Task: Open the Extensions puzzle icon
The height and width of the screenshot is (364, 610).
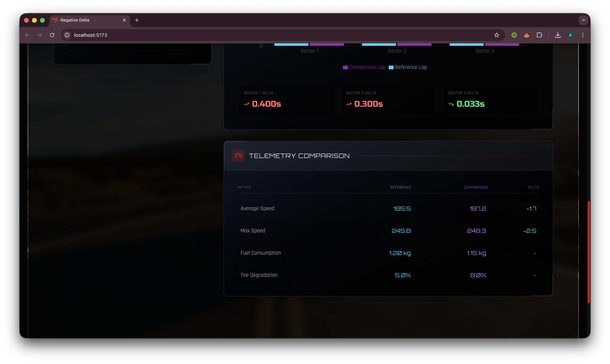Action: pyautogui.click(x=539, y=35)
